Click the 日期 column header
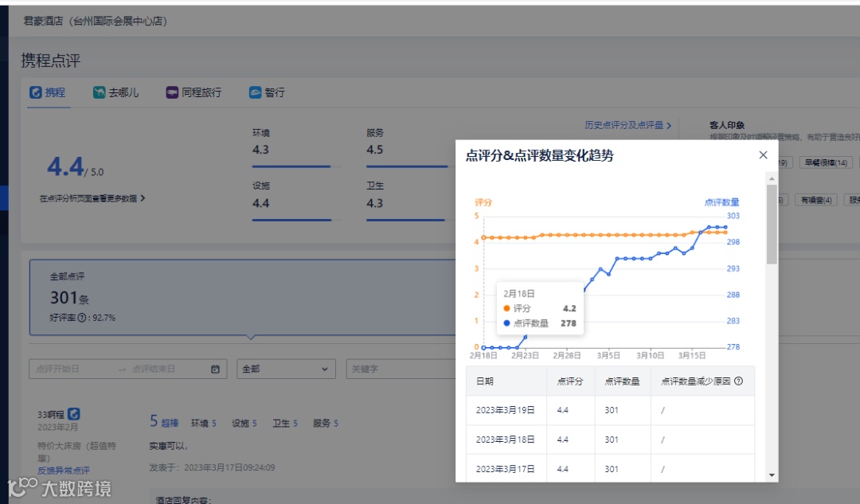This screenshot has height=504, width=860. [506, 381]
